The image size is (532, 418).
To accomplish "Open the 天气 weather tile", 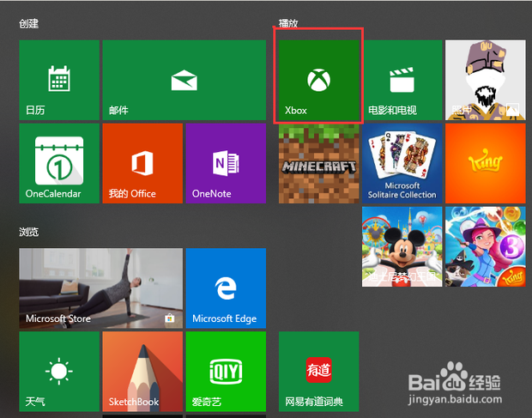I will coord(59,372).
